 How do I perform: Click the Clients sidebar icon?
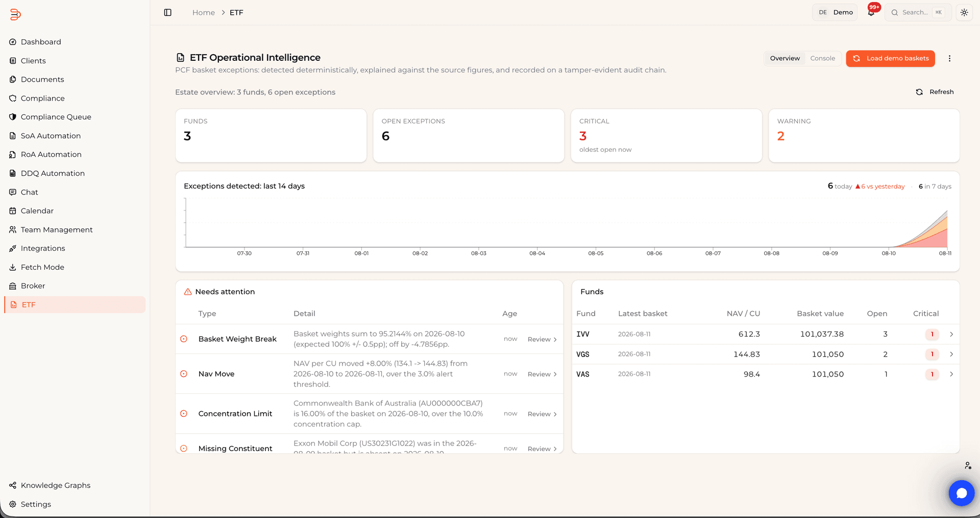point(13,61)
